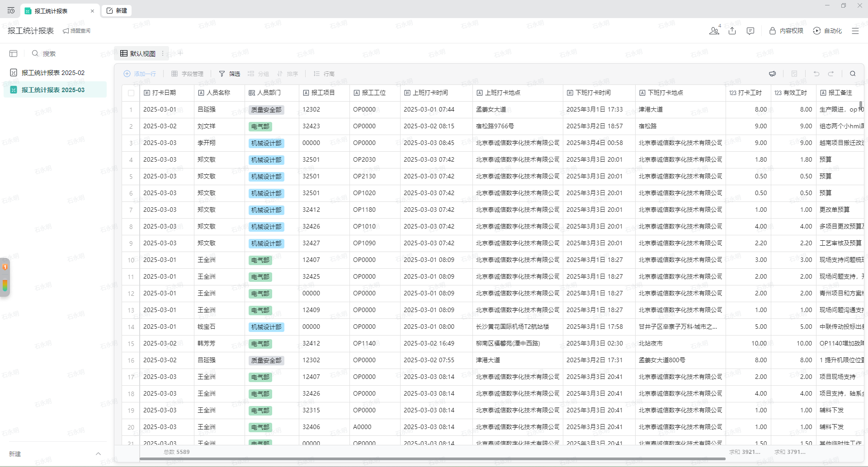Screen dimensions: 868x467
Task: Open 行高 row height options
Action: coord(324,74)
